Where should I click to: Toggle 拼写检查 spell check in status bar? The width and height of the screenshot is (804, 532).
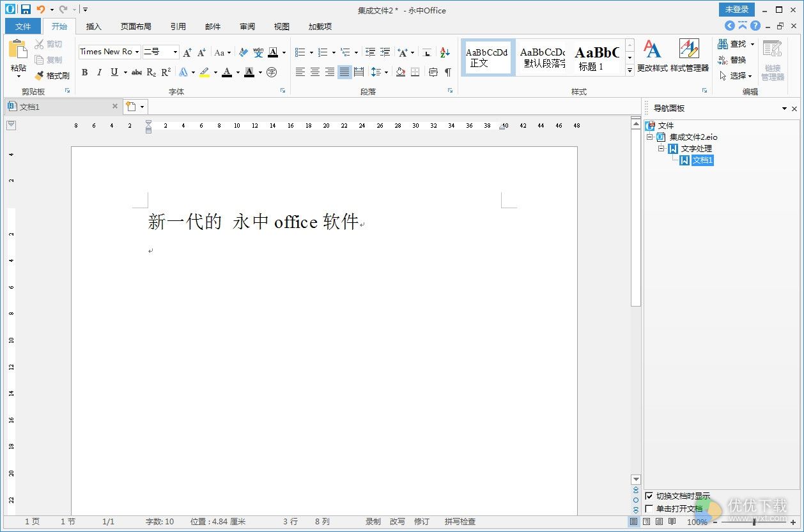460,522
